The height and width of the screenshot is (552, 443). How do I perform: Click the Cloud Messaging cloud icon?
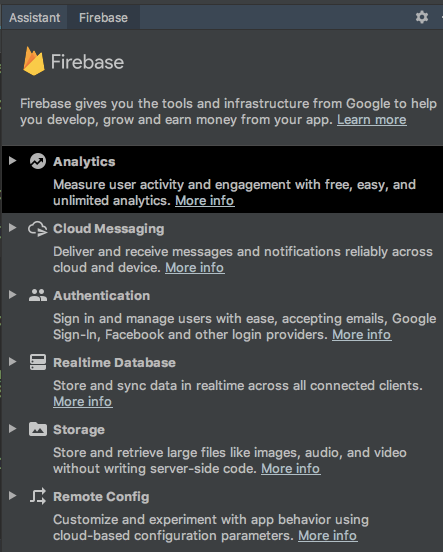38,228
